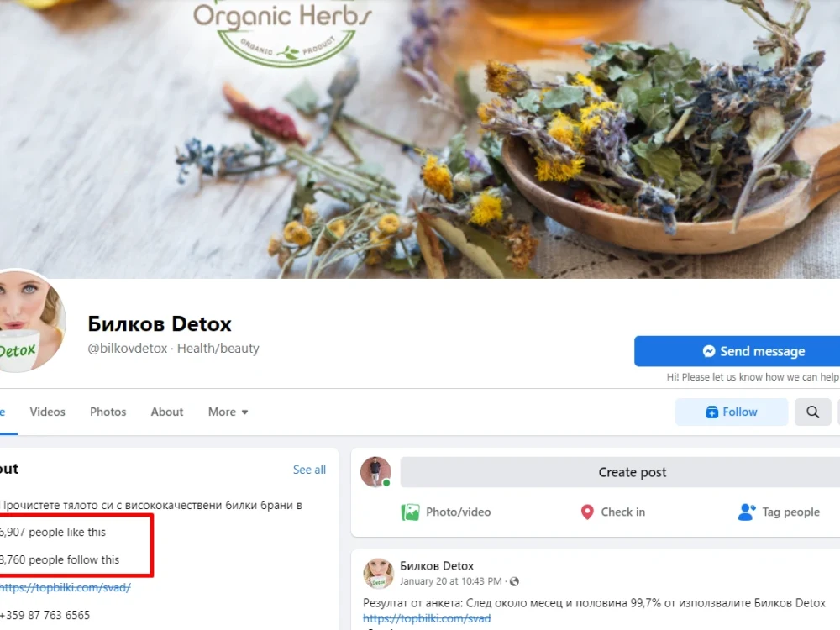This screenshot has height=630, width=840.
Task: Follow the Билков Detox page
Action: 732,412
